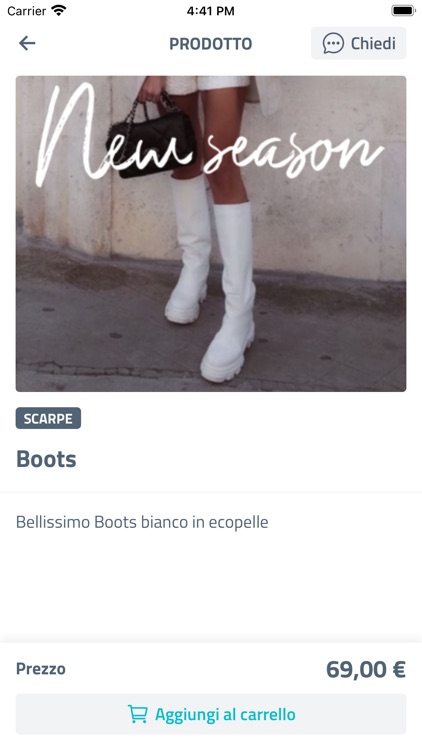422x750 pixels.
Task: Tap the 69,00 € price value
Action: click(x=366, y=669)
